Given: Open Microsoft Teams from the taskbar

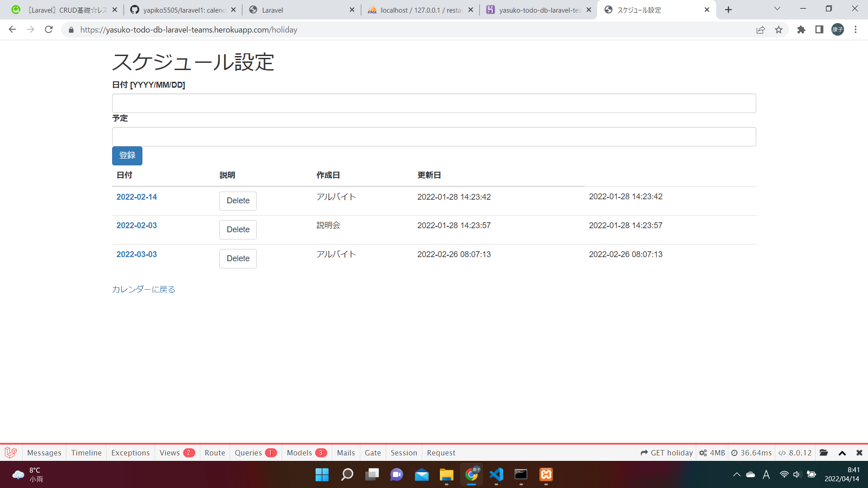Looking at the screenshot, I should (x=396, y=474).
